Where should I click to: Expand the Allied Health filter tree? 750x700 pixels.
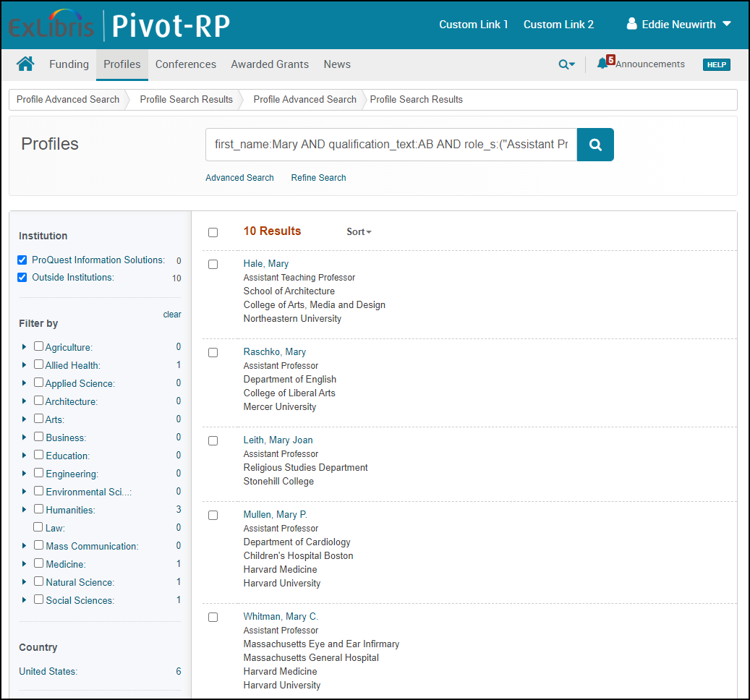(x=24, y=365)
